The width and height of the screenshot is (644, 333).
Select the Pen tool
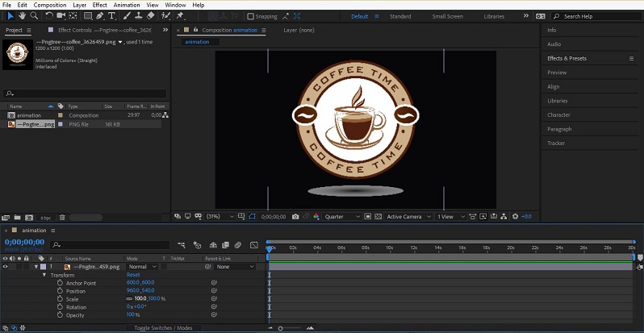click(101, 15)
